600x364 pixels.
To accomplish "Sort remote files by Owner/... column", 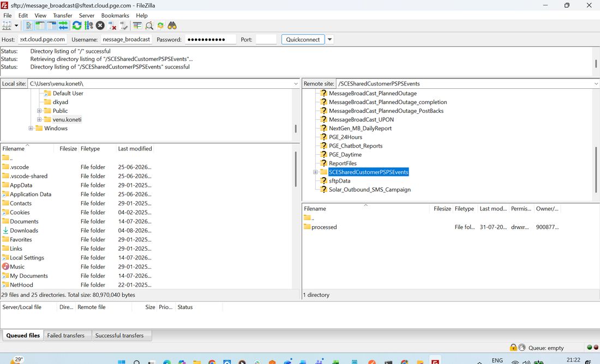I will 547,208.
